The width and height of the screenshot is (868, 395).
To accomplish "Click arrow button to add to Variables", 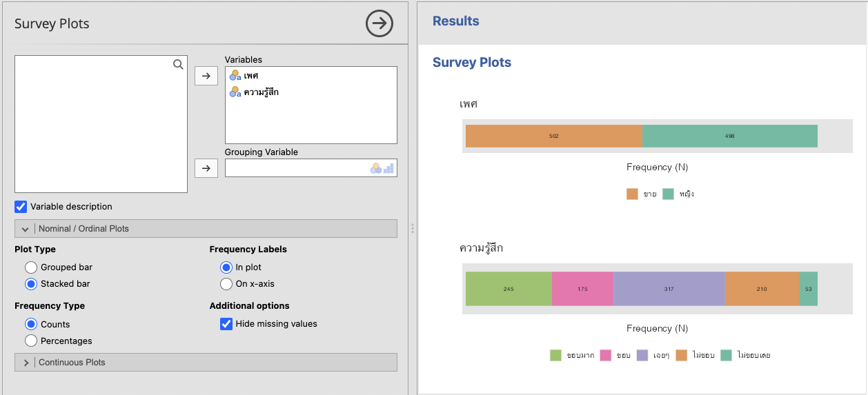I will pos(206,76).
